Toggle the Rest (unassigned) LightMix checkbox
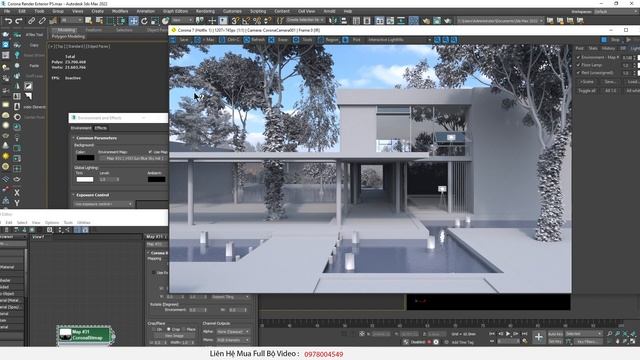Viewport: 640px width, 360px height. click(x=578, y=73)
